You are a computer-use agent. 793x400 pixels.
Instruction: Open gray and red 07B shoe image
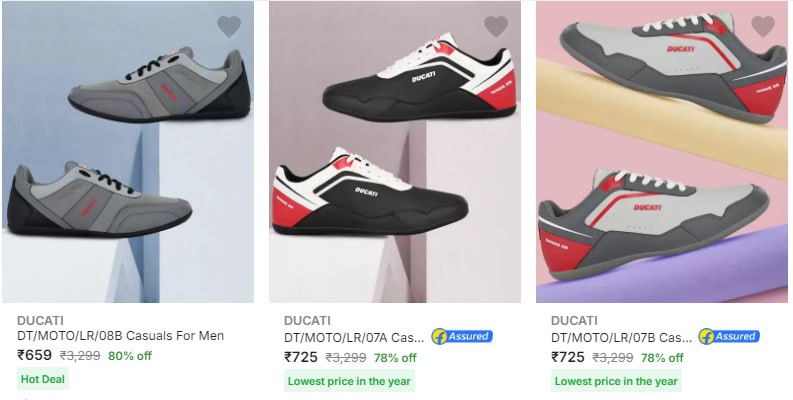[x=662, y=152]
